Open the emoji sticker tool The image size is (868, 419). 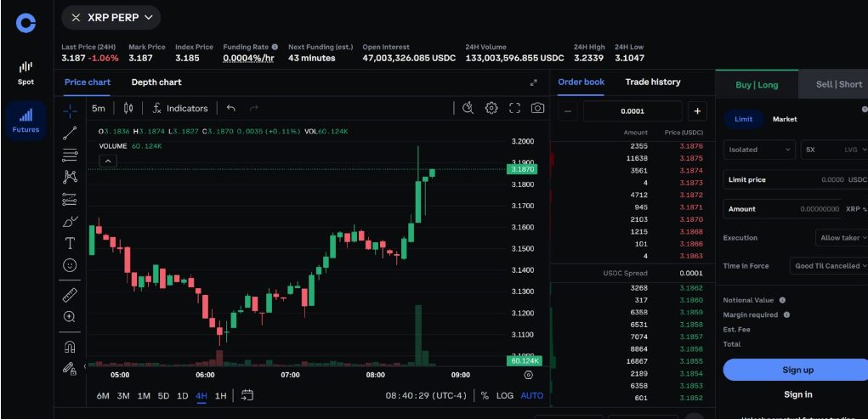click(x=70, y=265)
